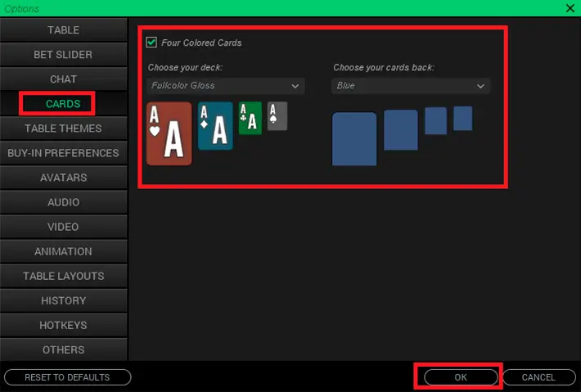Screen dimensions: 581x392
Task: Open the OTHERS section
Action: point(63,349)
